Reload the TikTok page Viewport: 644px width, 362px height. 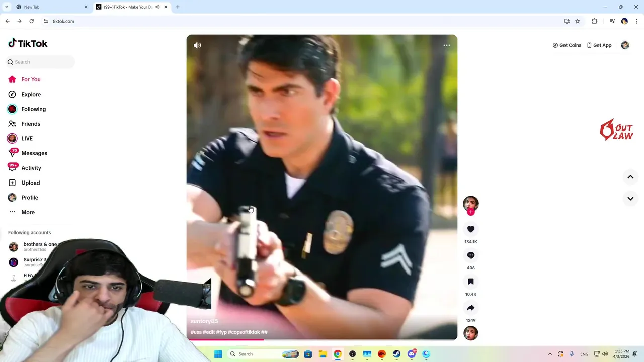click(x=31, y=21)
